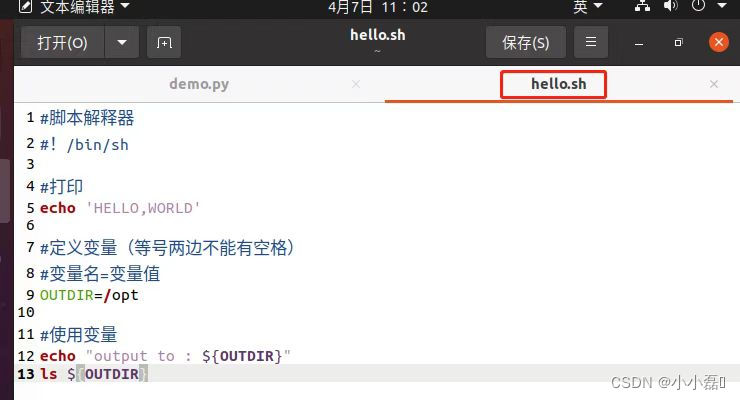Screen dimensions: 740x400
Task: Close the hello.sh tab
Action: pos(714,84)
